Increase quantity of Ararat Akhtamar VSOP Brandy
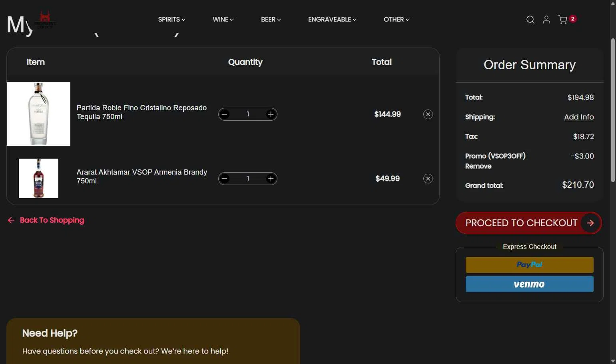The width and height of the screenshot is (616, 364). pos(271,179)
